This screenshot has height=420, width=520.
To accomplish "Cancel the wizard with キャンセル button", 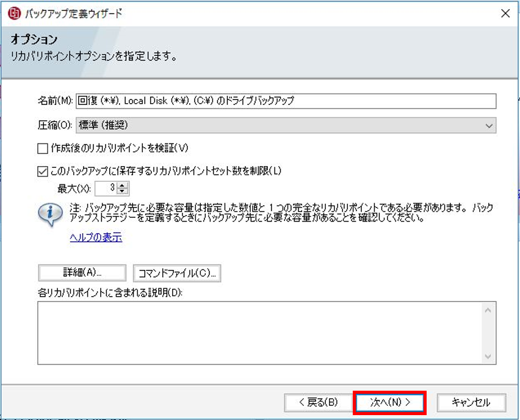I will (471, 402).
